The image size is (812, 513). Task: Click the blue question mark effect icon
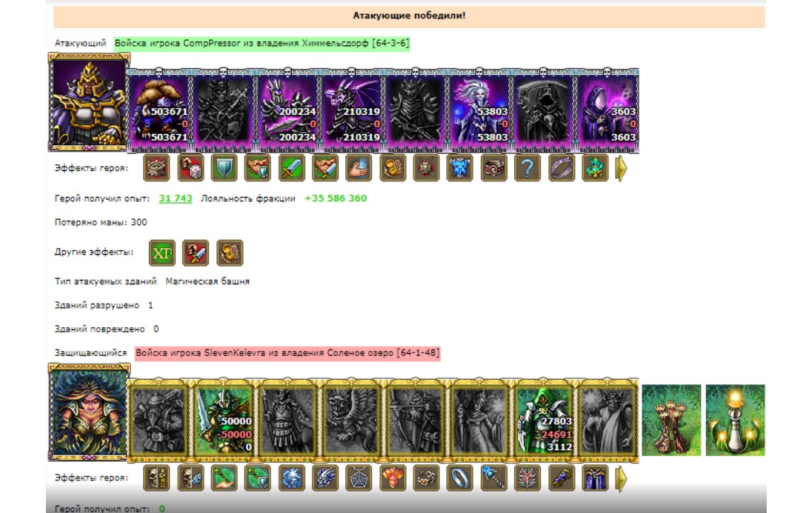coord(528,168)
